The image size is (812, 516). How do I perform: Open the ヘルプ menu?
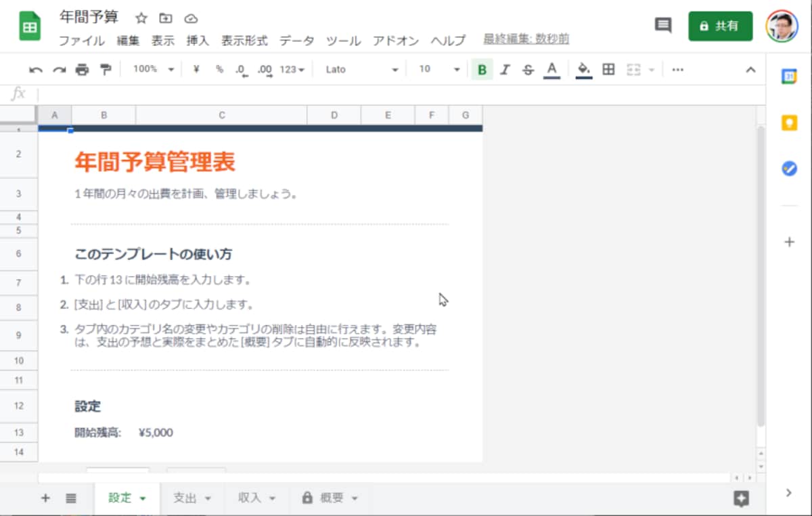[x=448, y=41]
